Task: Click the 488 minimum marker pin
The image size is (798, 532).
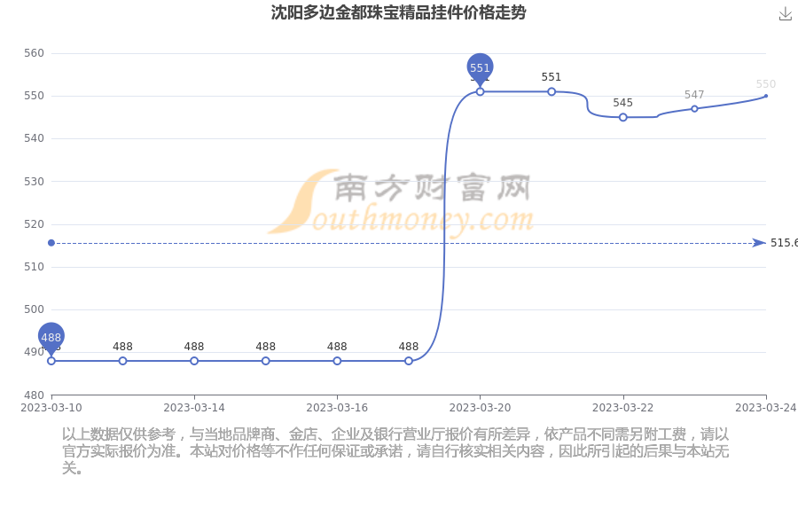Action: point(51,338)
